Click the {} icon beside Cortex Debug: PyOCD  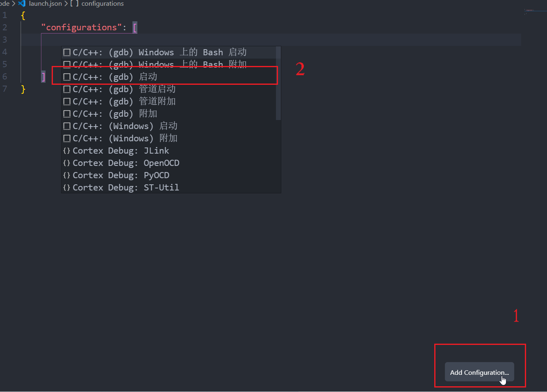[x=66, y=175]
